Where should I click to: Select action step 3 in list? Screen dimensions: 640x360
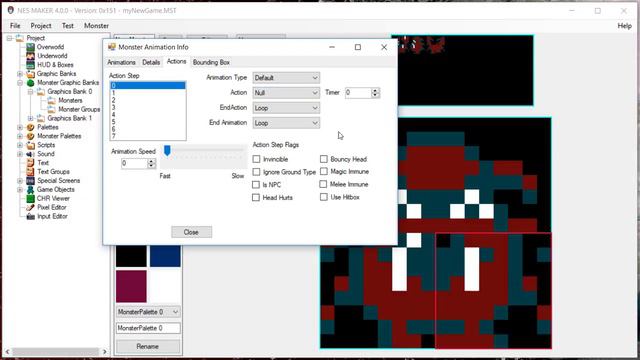click(x=148, y=107)
